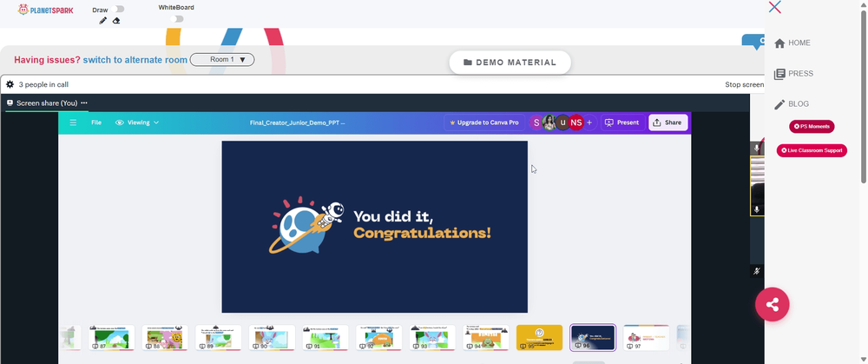Select the Screen share (You) tab
Image resolution: width=868 pixels, height=364 pixels.
pyautogui.click(x=47, y=103)
